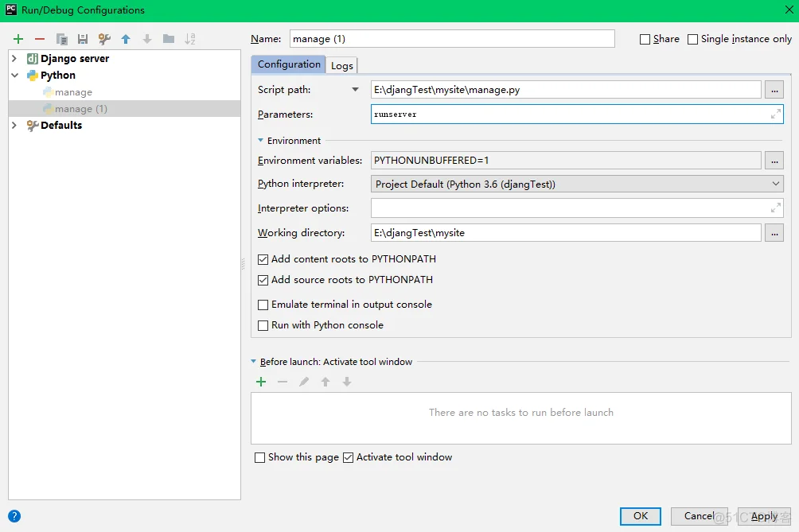Open the Script path type dropdown arrow

[x=355, y=90]
